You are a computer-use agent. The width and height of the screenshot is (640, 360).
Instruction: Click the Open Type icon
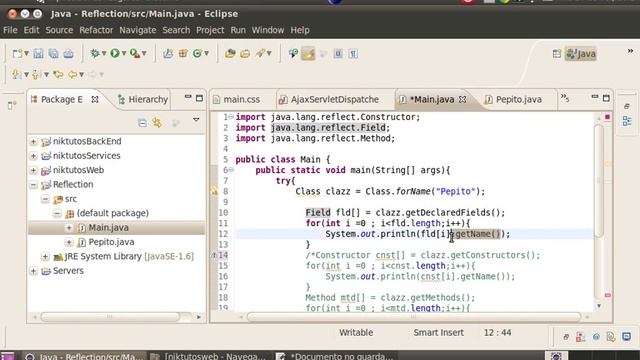(230, 53)
